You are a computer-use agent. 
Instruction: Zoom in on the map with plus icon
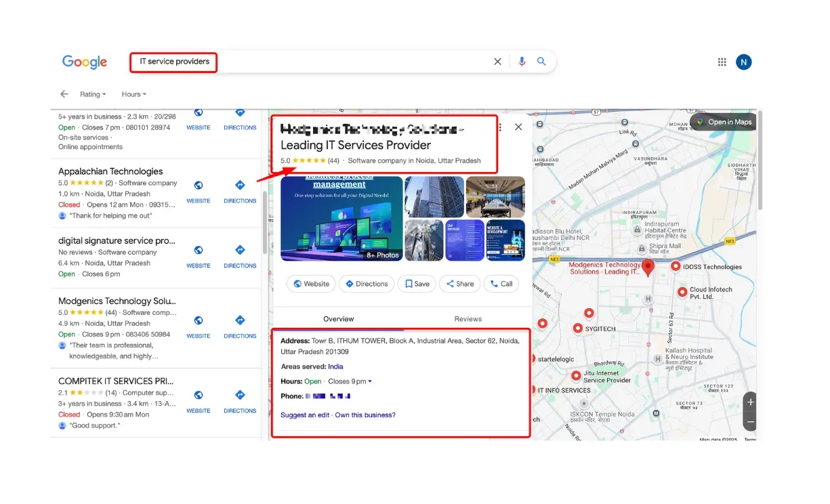point(749,402)
